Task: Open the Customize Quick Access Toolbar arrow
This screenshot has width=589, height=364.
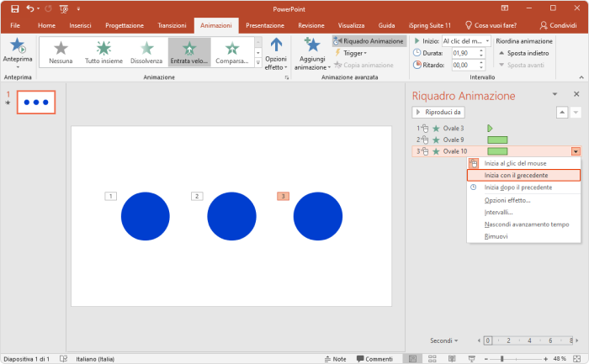Action: (x=78, y=8)
